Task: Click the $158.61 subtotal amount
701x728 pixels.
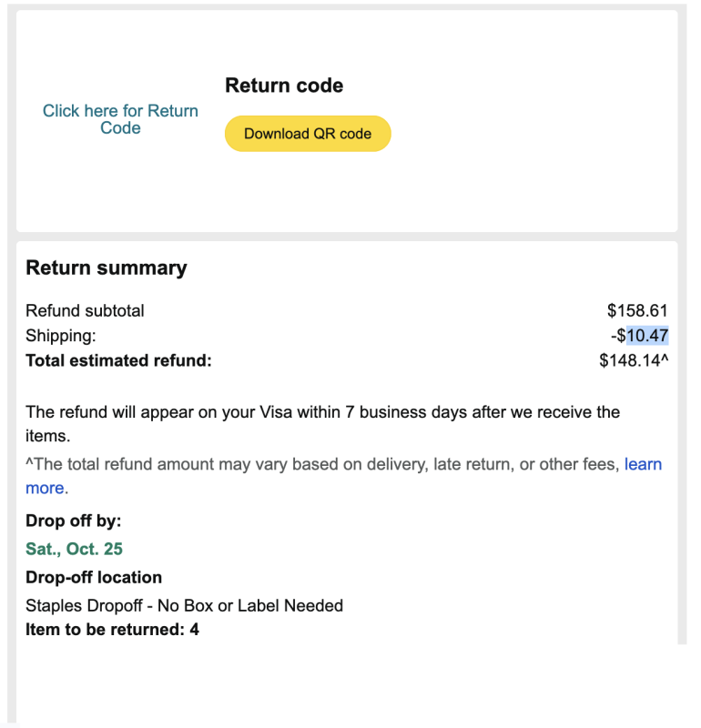Action: 637,310
